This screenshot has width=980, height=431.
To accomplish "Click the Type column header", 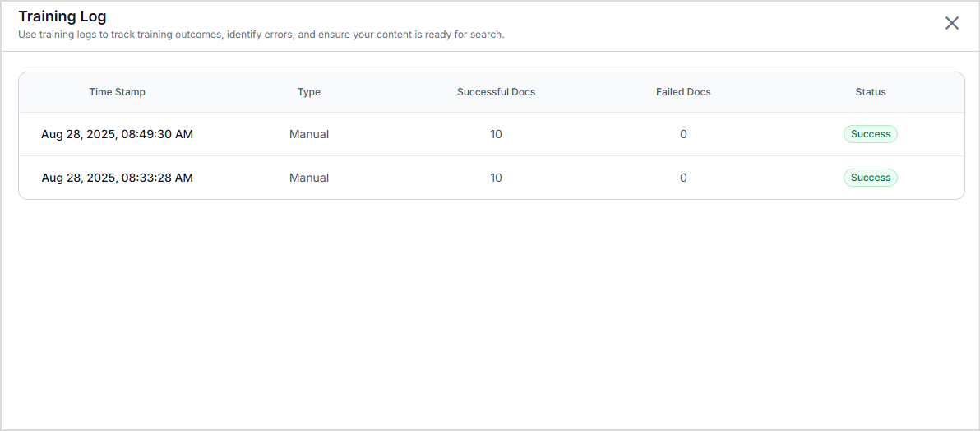I will coord(309,92).
